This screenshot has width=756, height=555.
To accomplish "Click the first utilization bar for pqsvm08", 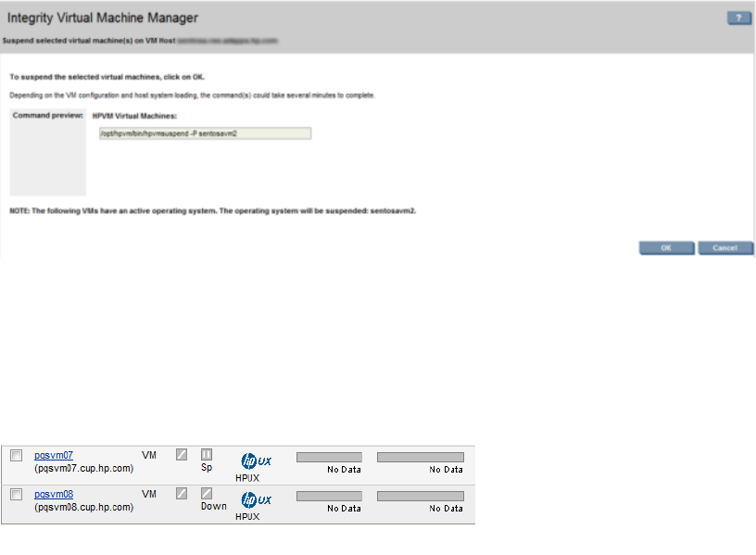I will click(329, 496).
